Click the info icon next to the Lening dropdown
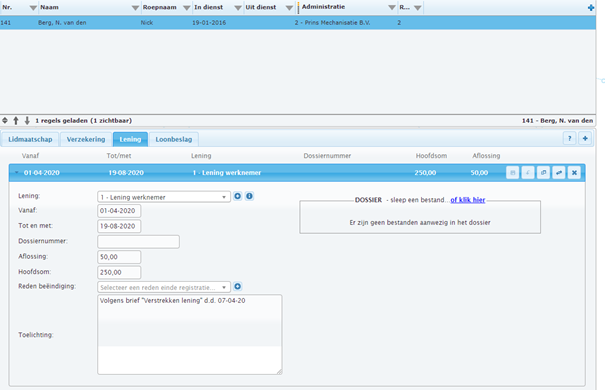 tap(249, 196)
